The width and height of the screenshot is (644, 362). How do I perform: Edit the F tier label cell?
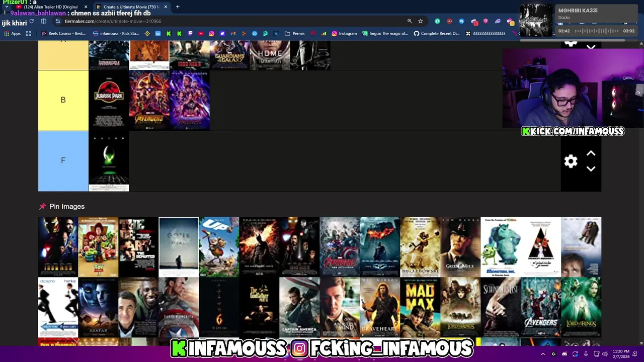click(x=63, y=161)
